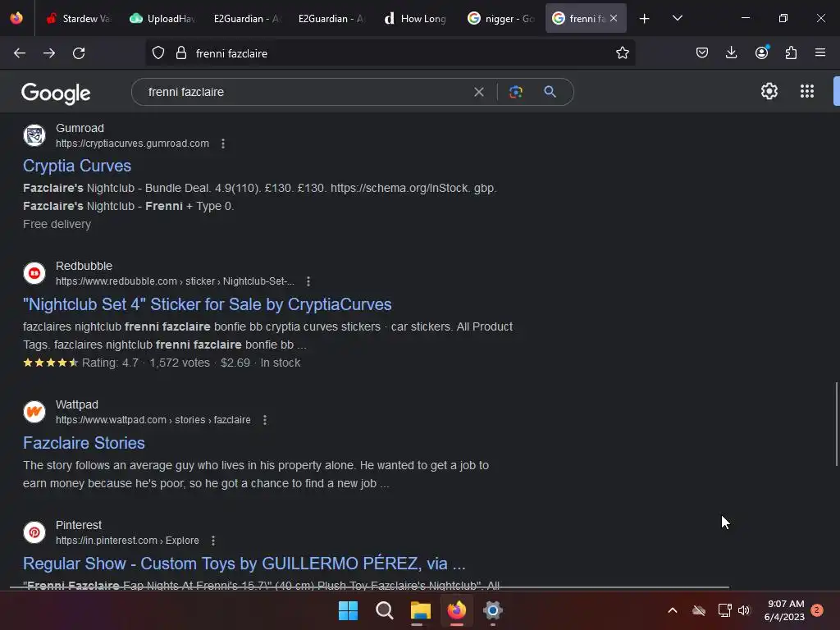The height and width of the screenshot is (630, 840).
Task: Switch to the How Long tab
Action: (416, 19)
